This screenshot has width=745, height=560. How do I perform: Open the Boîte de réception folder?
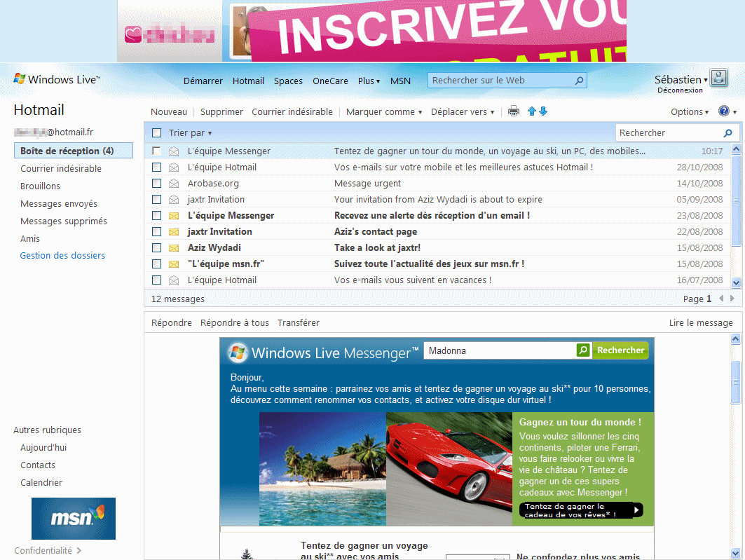[74, 151]
